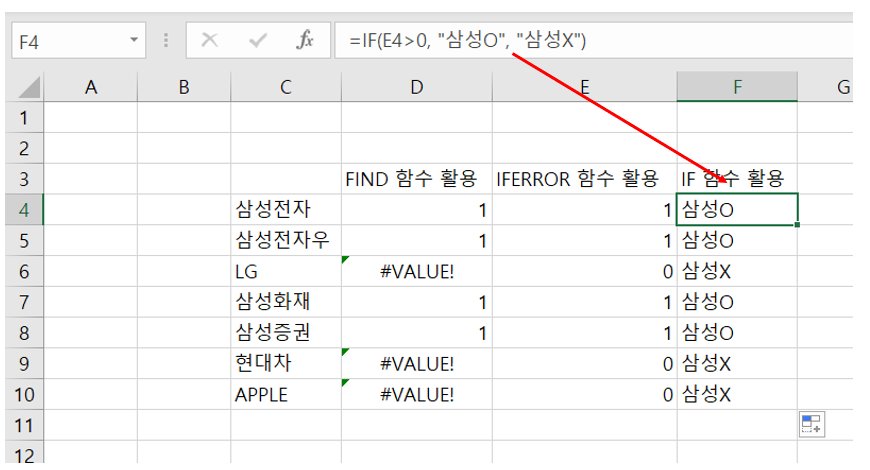Select column G header

coord(826,87)
